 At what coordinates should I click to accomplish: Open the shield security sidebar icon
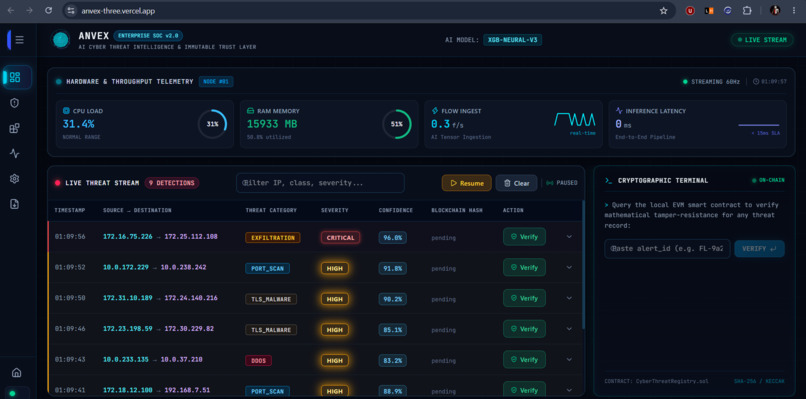pyautogui.click(x=15, y=103)
